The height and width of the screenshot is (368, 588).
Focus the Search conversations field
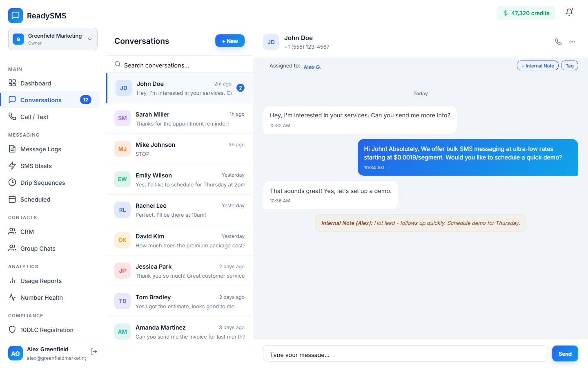pos(180,65)
